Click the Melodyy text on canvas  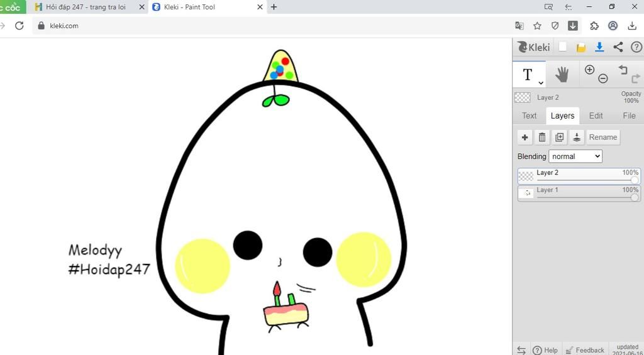[95, 251]
